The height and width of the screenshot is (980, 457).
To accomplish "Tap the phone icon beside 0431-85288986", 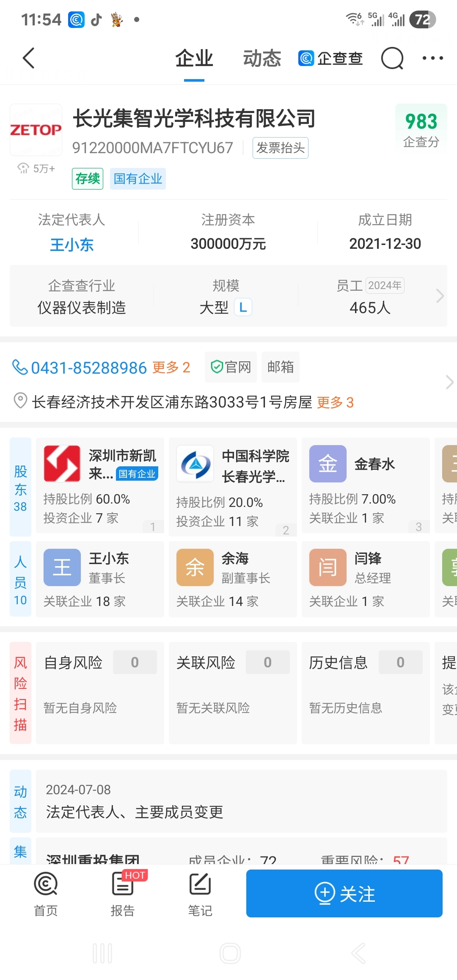I will 19,367.
